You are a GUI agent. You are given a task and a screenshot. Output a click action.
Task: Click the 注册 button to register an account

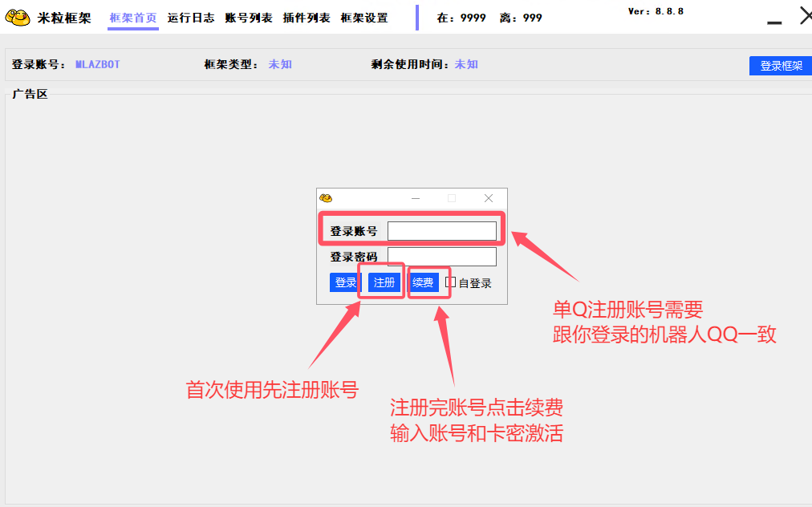tap(381, 282)
